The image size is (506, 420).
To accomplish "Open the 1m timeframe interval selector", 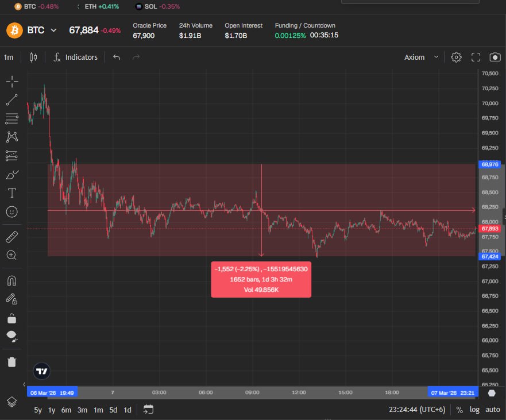I will tap(9, 57).
